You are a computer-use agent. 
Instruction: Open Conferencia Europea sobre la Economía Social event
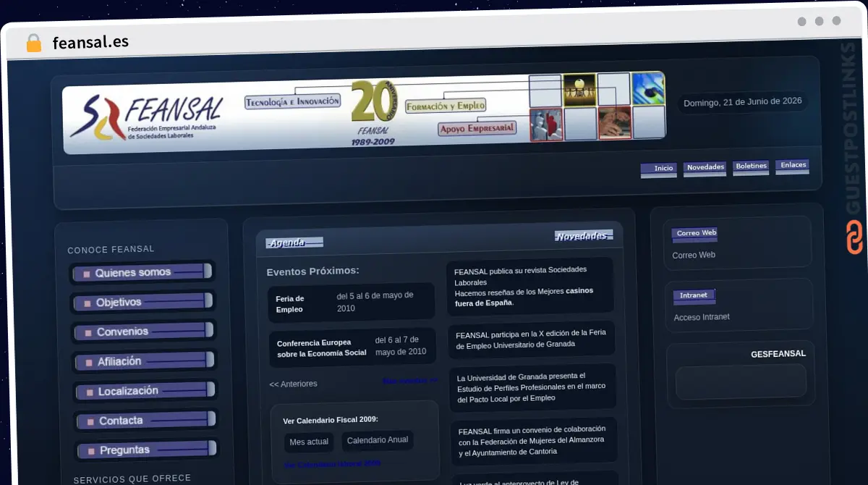click(352, 347)
